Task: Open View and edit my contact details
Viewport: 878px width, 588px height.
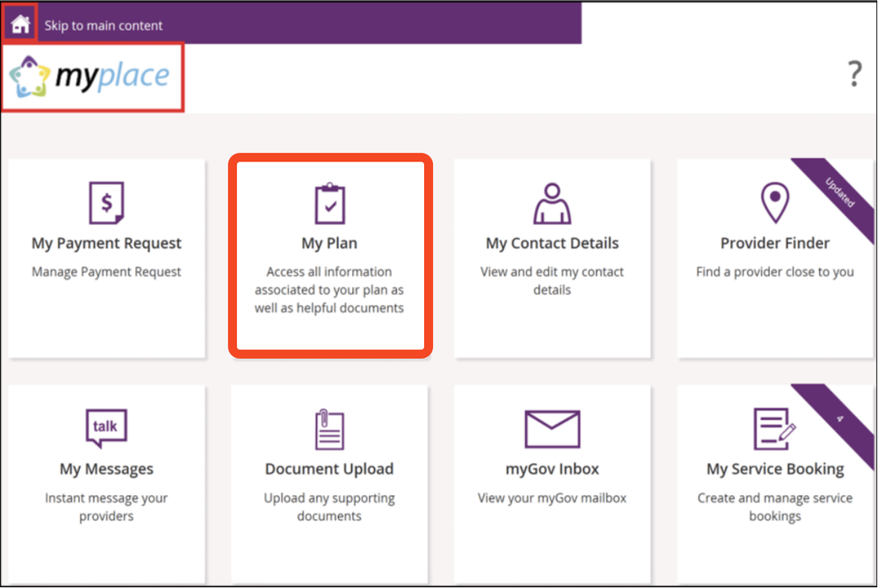Action: (551, 280)
